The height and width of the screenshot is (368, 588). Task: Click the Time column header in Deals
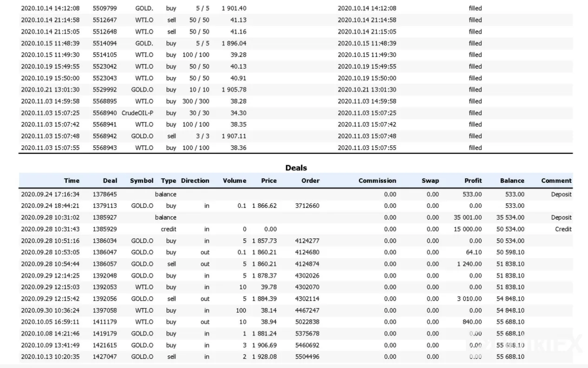click(x=72, y=181)
